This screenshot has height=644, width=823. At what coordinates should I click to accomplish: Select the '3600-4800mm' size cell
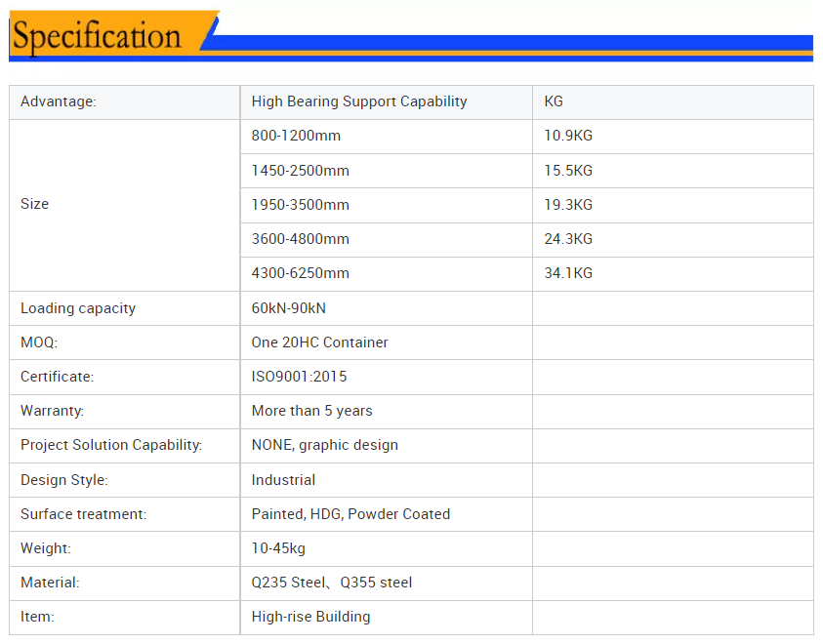387,240
